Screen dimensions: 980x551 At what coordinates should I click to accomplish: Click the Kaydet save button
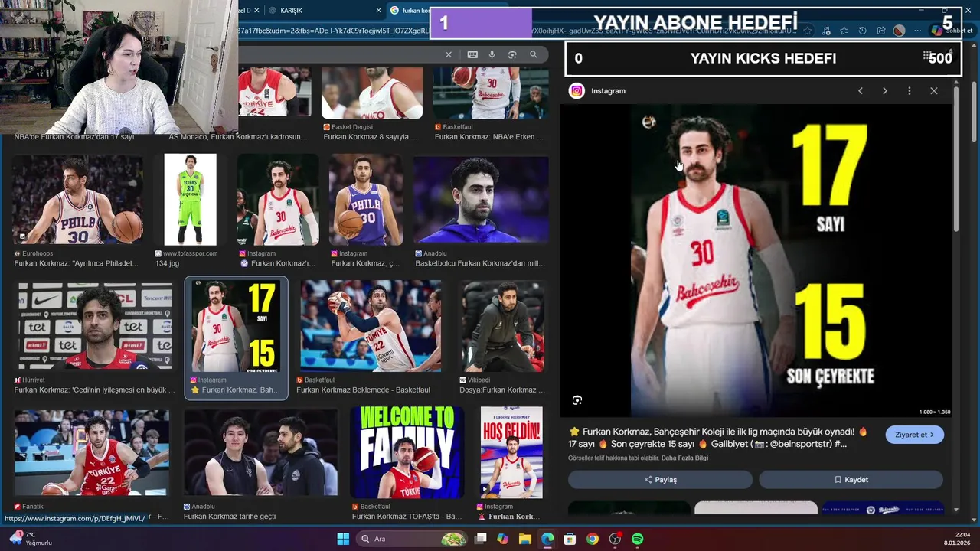[x=851, y=480]
